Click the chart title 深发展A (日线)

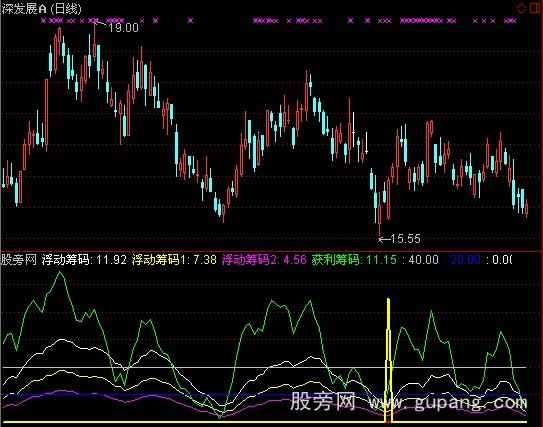tap(42, 8)
